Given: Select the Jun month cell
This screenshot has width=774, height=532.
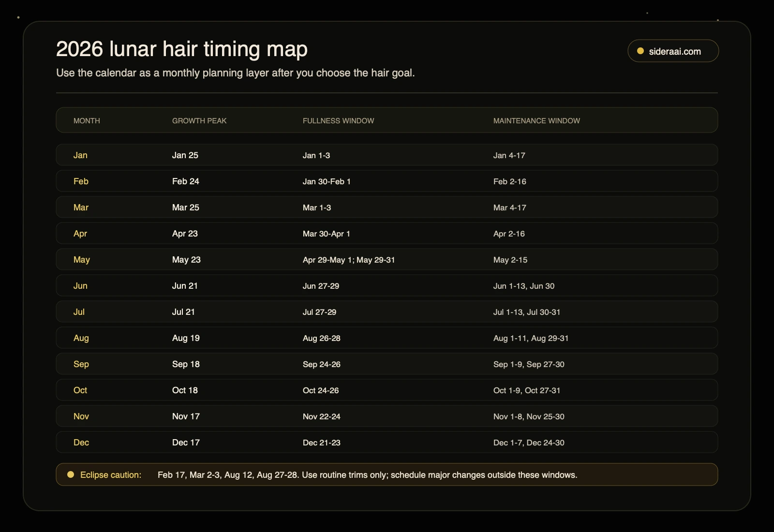Looking at the screenshot, I should click(80, 286).
